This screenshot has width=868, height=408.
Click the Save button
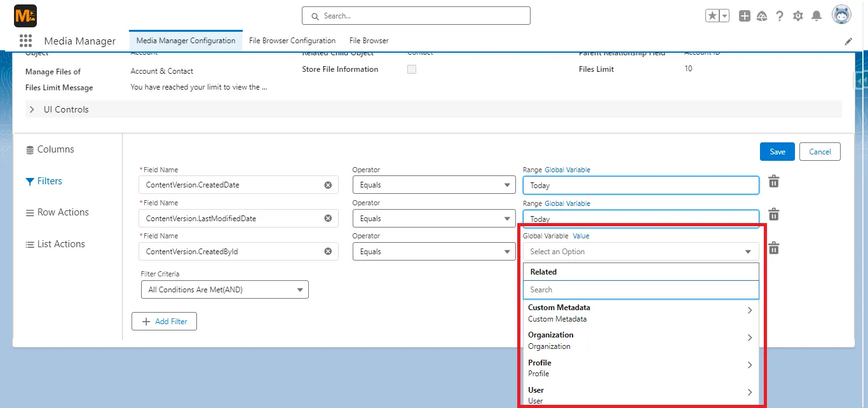click(x=776, y=151)
